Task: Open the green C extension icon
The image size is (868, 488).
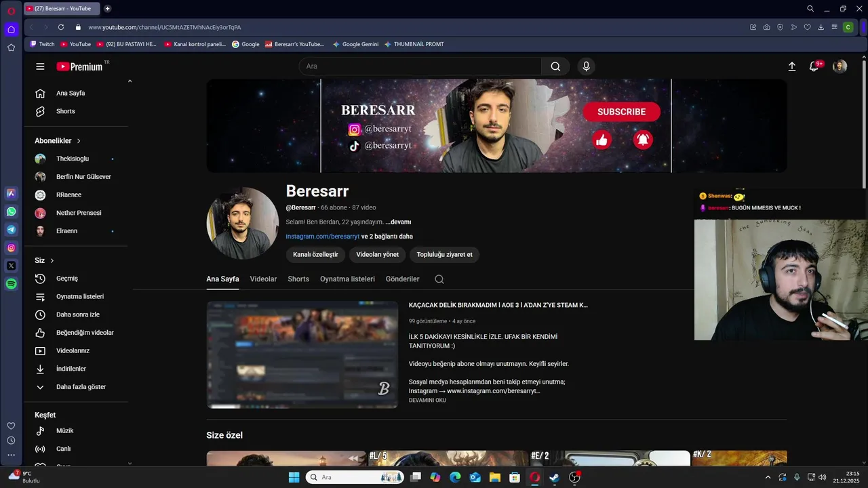Action: pos(848,27)
